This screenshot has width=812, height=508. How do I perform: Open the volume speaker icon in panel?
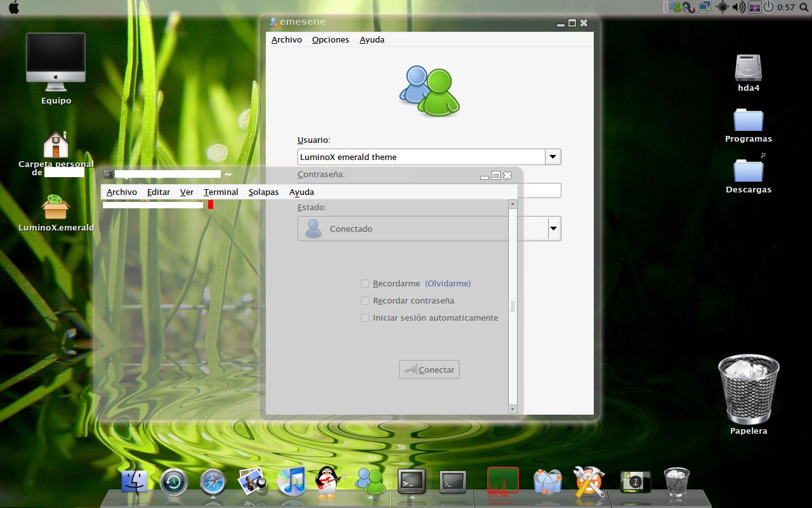[738, 7]
